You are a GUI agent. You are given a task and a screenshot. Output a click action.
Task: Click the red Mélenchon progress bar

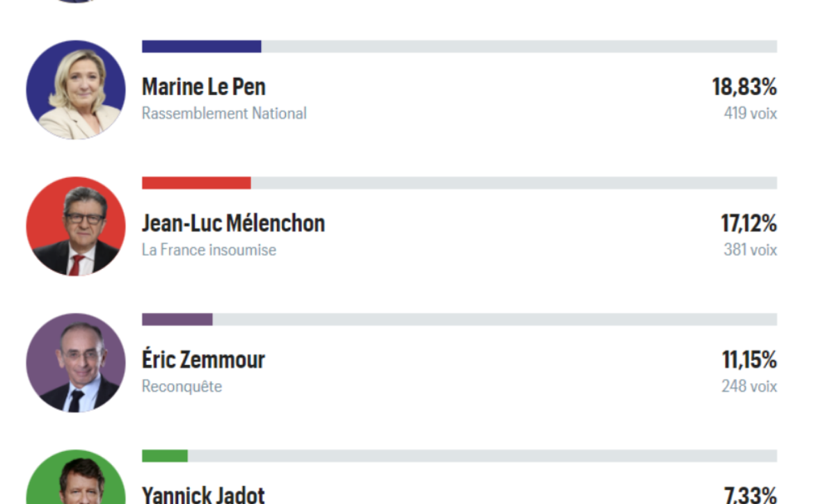point(196,183)
